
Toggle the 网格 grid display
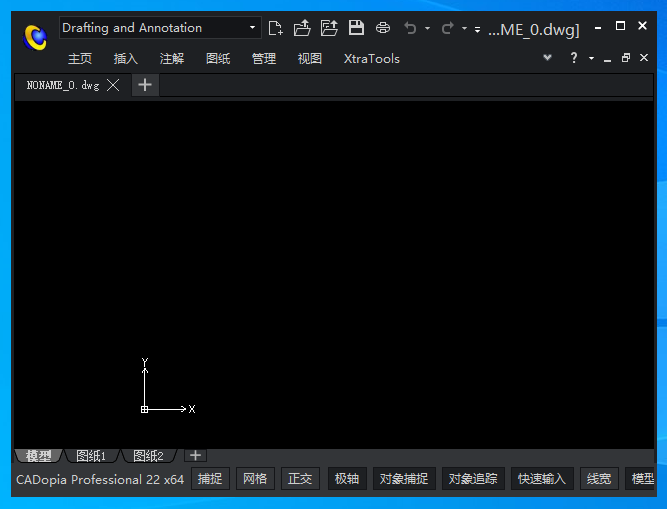click(255, 479)
